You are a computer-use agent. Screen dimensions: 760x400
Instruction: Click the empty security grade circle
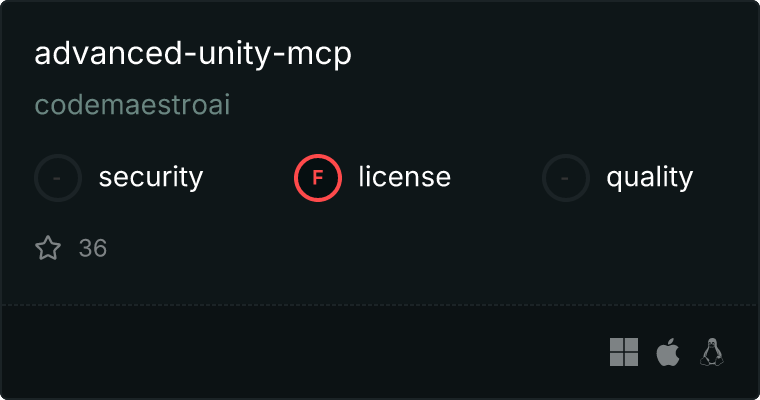pyautogui.click(x=58, y=178)
